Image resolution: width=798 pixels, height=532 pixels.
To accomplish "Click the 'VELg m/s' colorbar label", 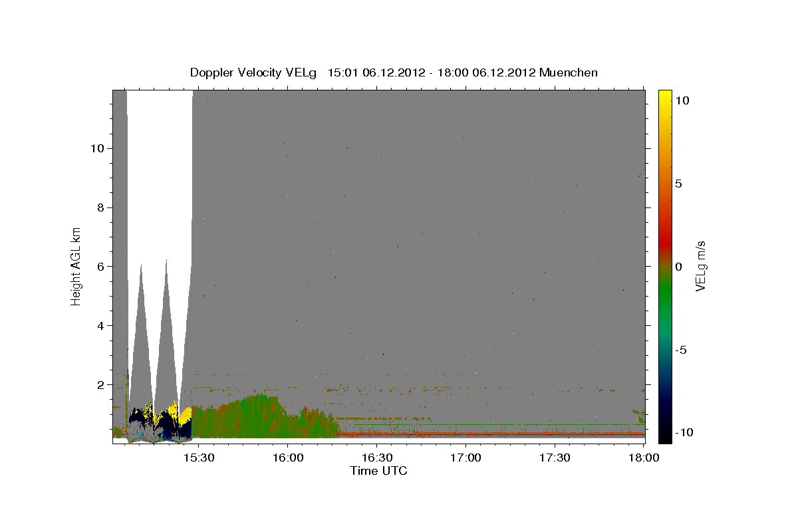I will tap(700, 266).
